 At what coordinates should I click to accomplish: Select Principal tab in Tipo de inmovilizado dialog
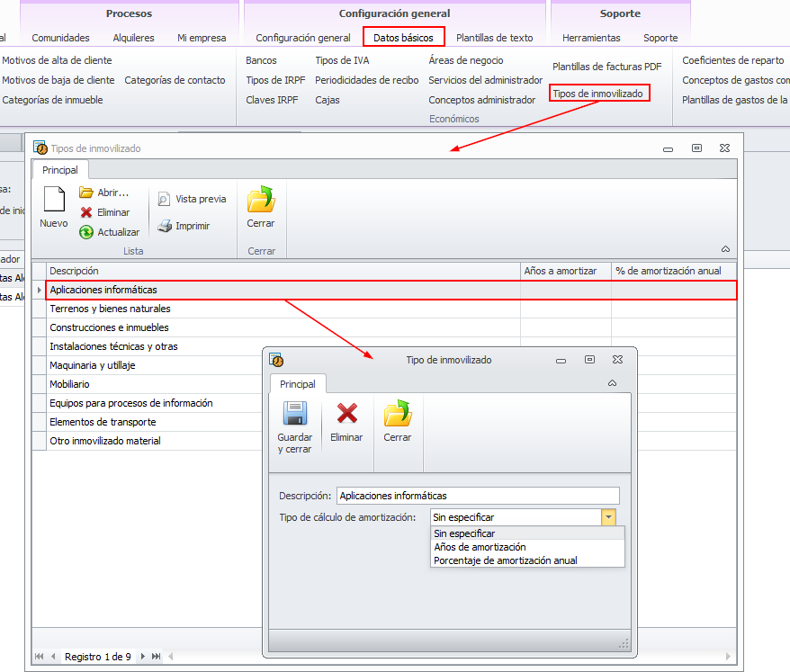tap(298, 384)
